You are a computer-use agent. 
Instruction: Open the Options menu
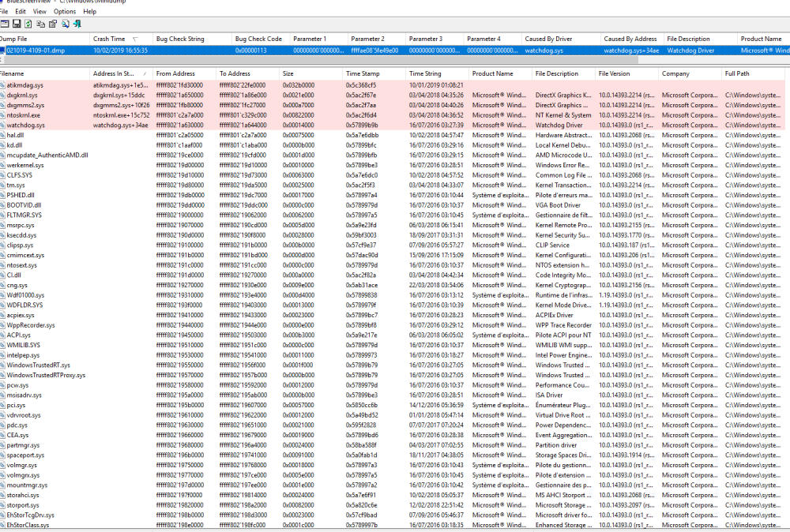coord(65,12)
